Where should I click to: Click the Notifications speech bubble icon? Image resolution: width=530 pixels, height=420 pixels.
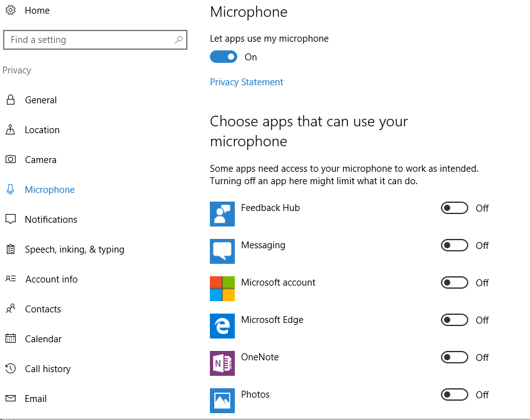(11, 219)
